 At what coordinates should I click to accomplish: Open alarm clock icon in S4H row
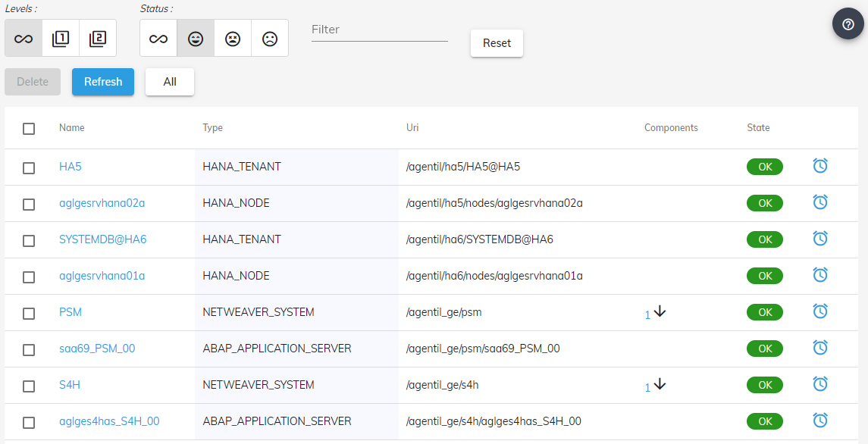point(819,384)
